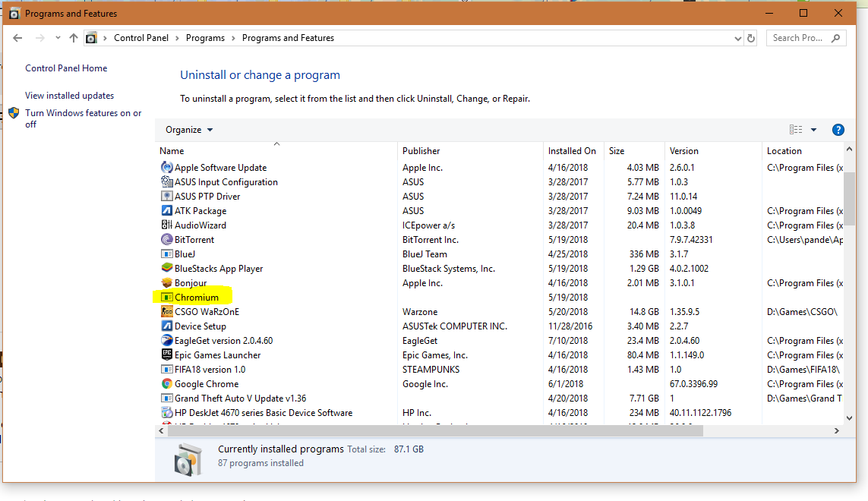Click the BlueStacks App Player icon
868x501 pixels.
coord(166,269)
